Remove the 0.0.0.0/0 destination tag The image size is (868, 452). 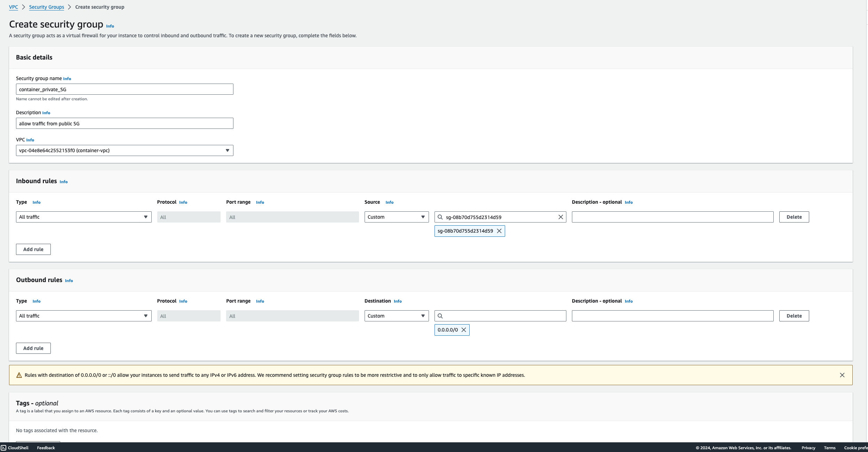point(464,329)
